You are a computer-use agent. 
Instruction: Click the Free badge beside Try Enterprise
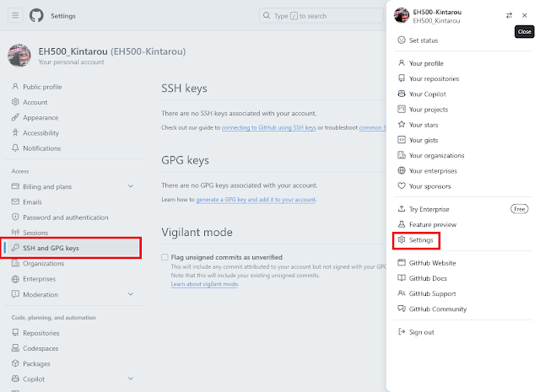520,209
